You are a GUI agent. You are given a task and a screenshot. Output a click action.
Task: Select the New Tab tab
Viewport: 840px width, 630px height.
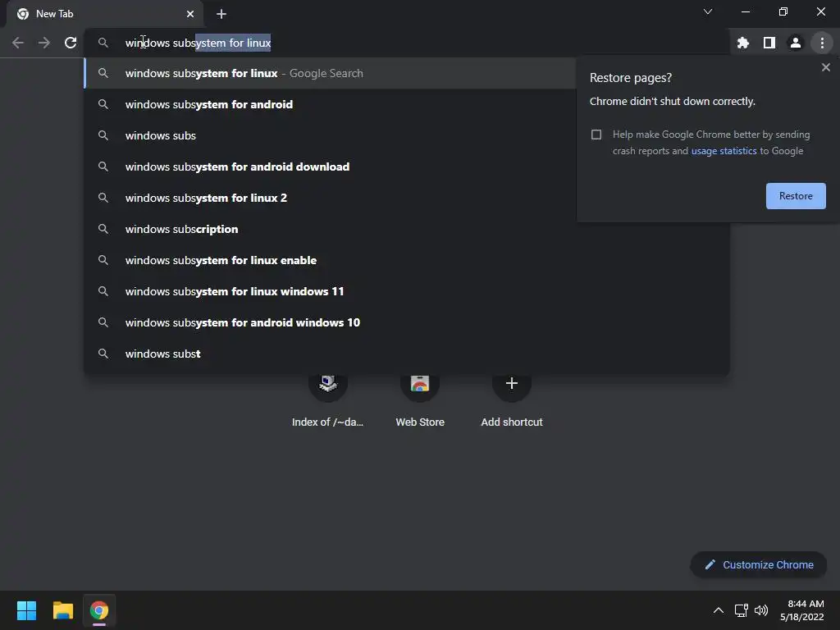pos(105,14)
